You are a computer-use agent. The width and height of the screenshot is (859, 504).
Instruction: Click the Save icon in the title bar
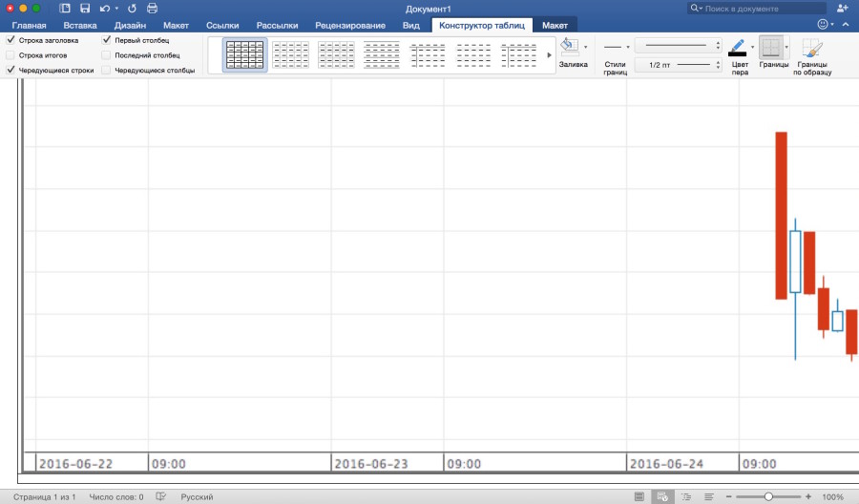(85, 9)
